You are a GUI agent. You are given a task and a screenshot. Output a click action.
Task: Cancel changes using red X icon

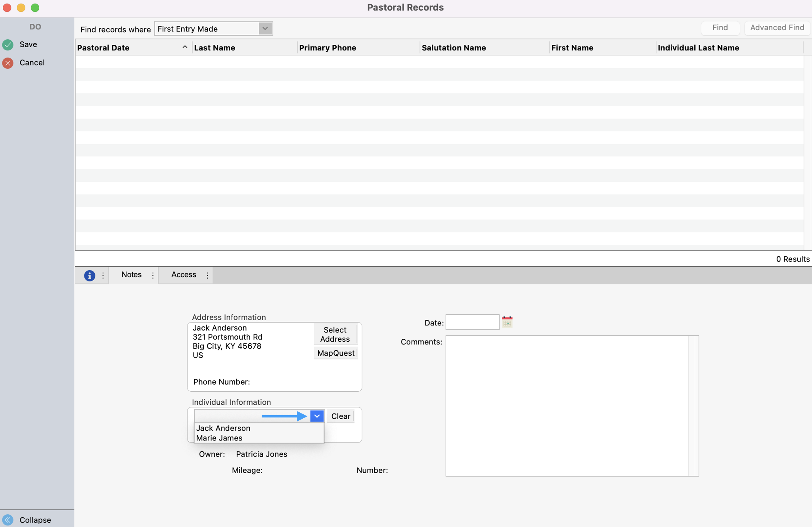pos(8,63)
